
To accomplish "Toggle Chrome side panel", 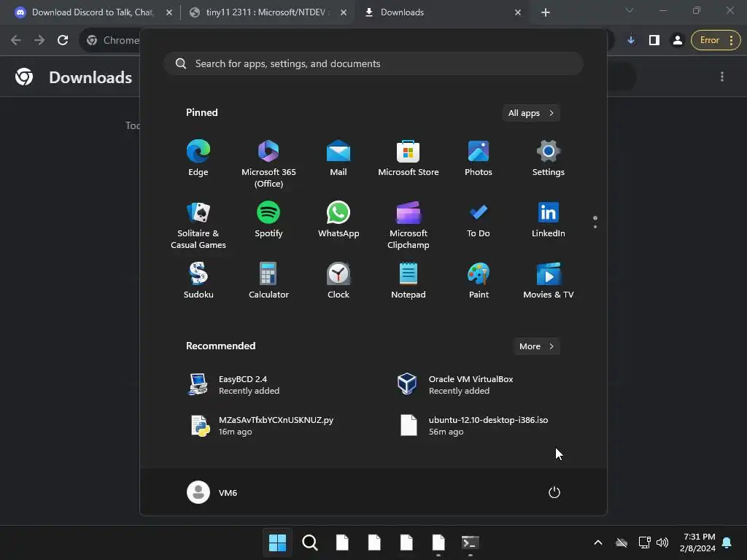I will [x=654, y=41].
